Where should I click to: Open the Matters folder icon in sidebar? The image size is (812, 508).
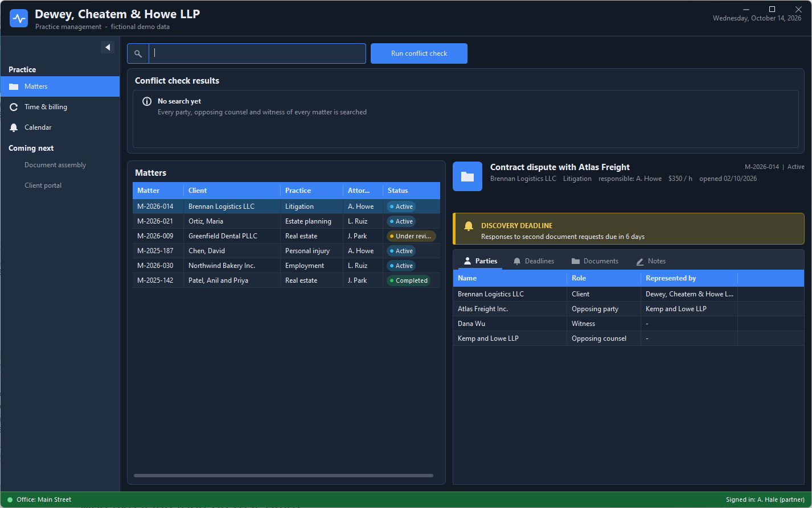14,86
